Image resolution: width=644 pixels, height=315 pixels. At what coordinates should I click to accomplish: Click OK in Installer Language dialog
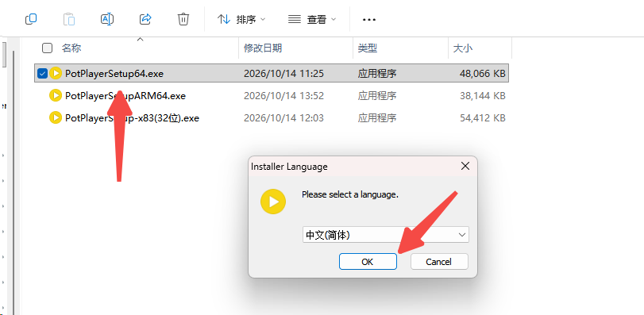pyautogui.click(x=368, y=261)
